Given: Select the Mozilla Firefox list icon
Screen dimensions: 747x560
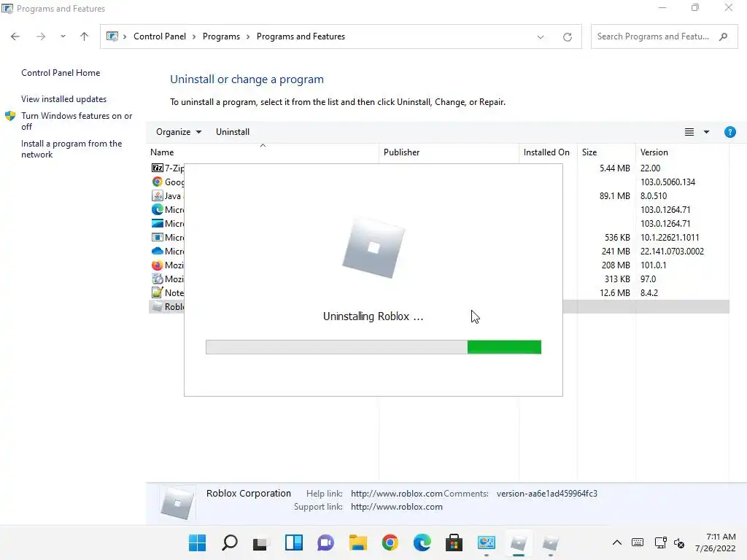Looking at the screenshot, I should tap(158, 265).
